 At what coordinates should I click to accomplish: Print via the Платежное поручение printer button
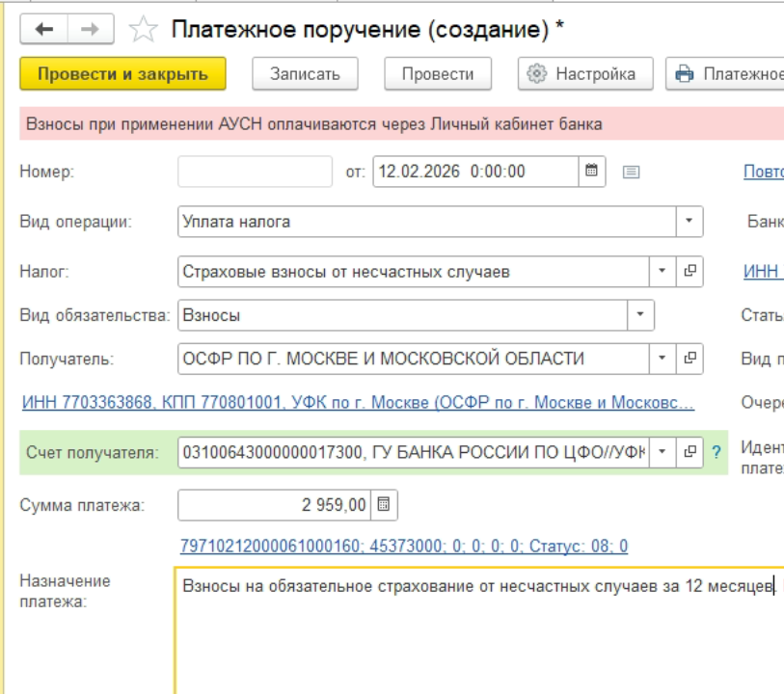pyautogui.click(x=725, y=74)
